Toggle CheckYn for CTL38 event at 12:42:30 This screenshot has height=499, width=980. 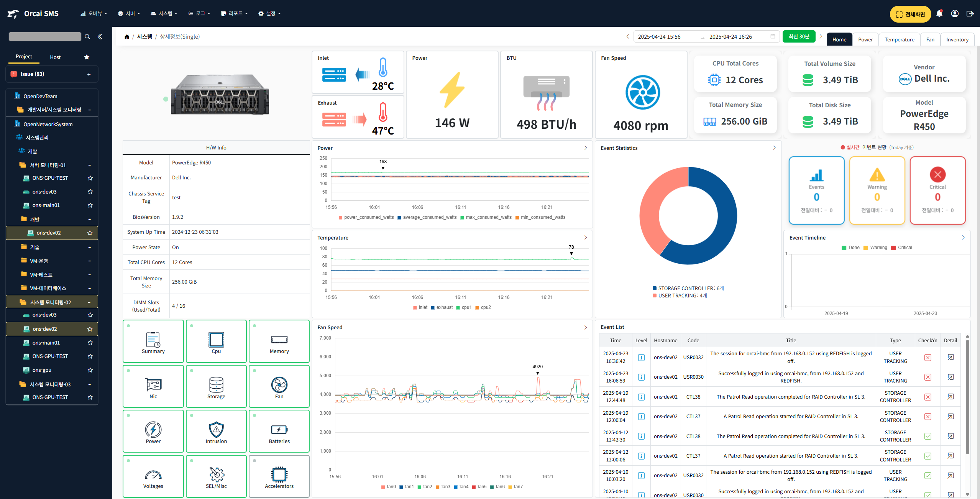927,436
